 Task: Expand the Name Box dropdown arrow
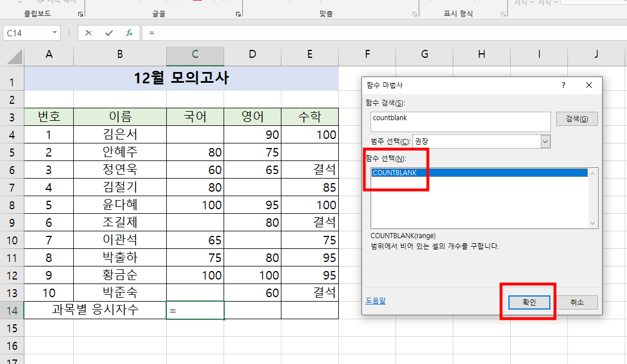55,33
